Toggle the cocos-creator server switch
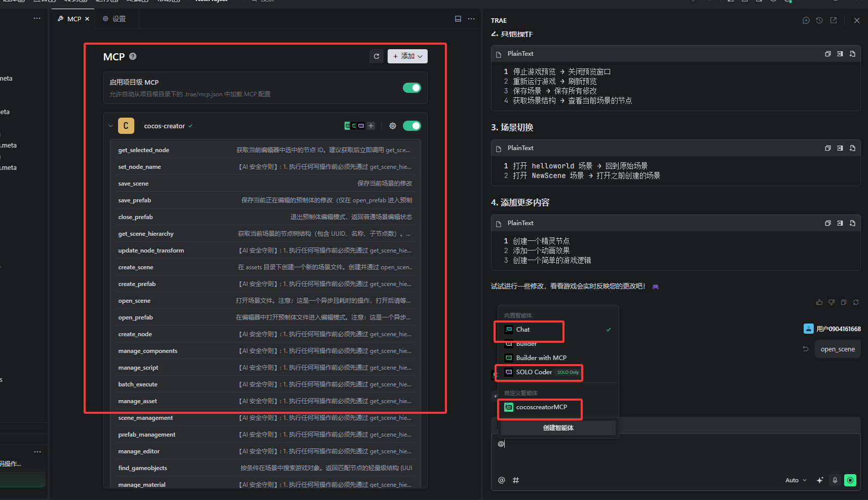Viewport: 868px width, 500px height. tap(412, 126)
